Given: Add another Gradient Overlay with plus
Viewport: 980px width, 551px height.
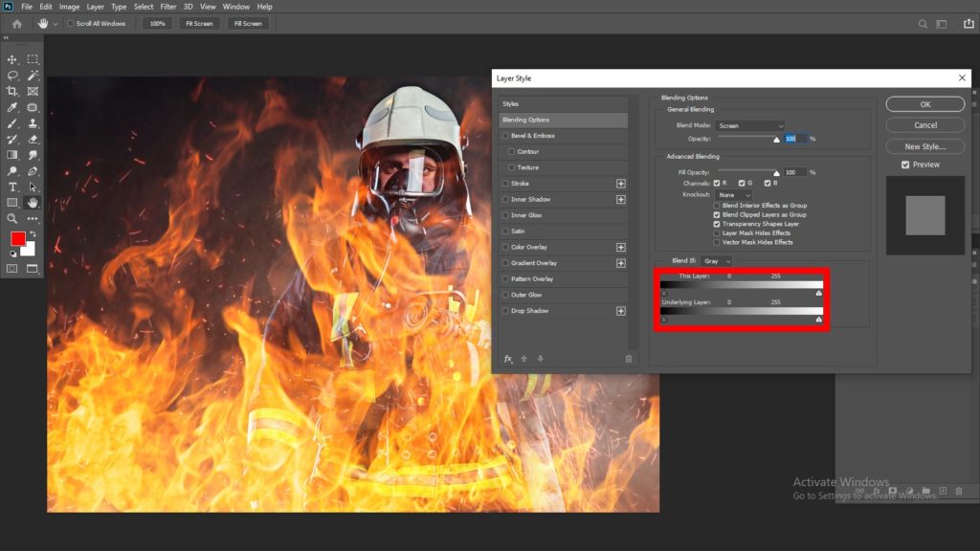Looking at the screenshot, I should [x=620, y=263].
